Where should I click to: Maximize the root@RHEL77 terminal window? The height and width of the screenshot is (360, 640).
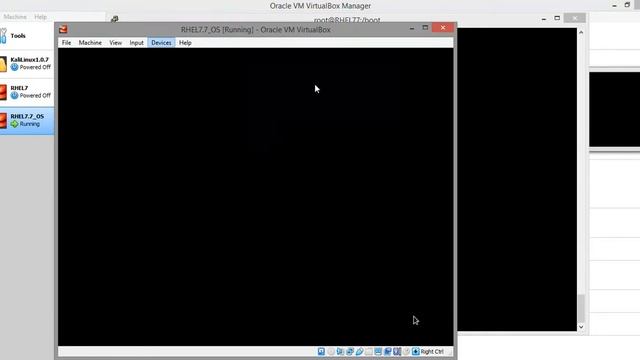tap(557, 18)
